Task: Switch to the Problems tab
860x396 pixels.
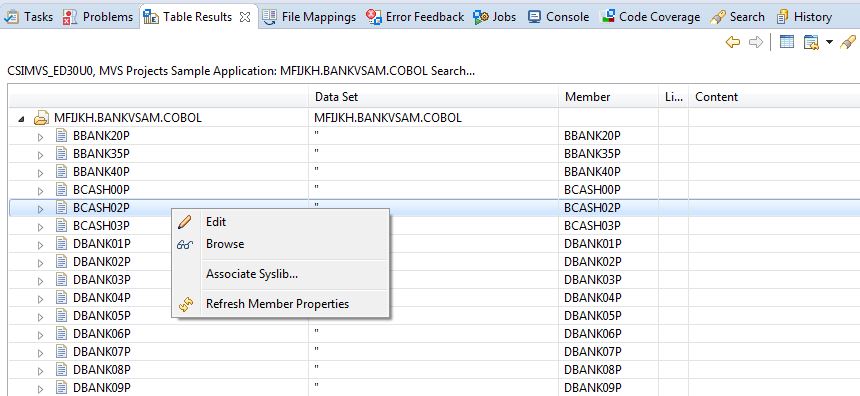Action: coord(98,16)
